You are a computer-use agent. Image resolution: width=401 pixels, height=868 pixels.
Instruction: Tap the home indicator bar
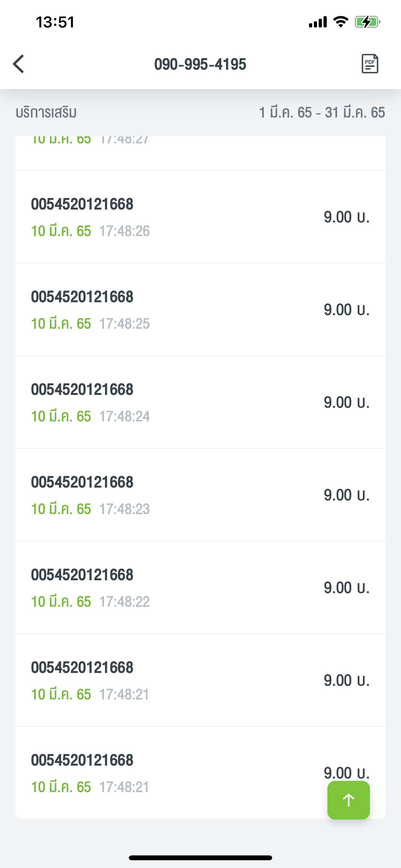(200, 858)
